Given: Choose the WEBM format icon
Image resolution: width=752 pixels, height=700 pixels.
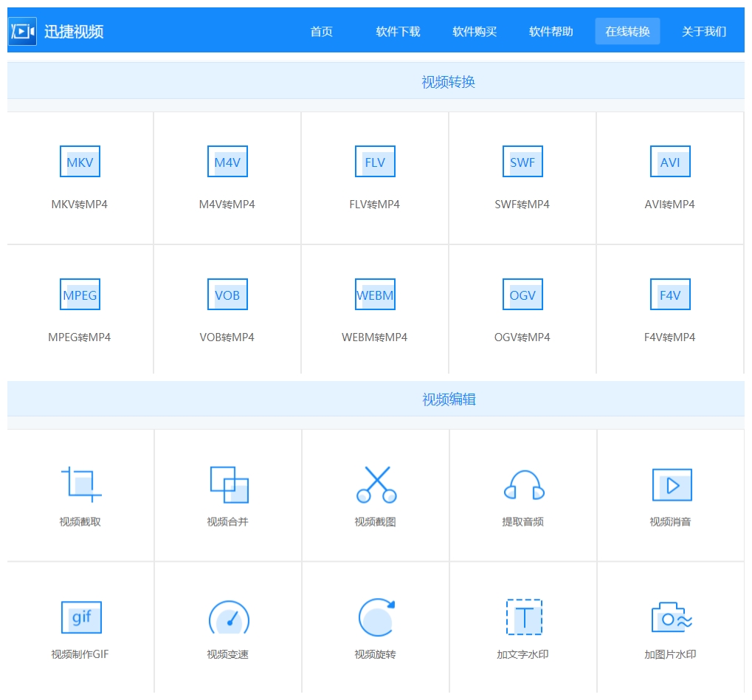Looking at the screenshot, I should pyautogui.click(x=375, y=295).
